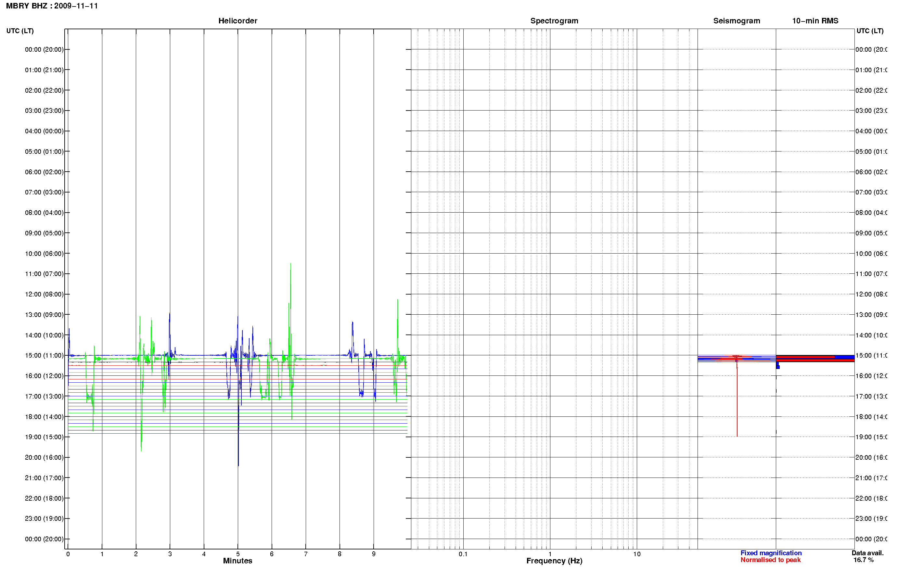Click the left UTC (LT) axis label
This screenshot has width=924, height=578.
click(x=20, y=31)
